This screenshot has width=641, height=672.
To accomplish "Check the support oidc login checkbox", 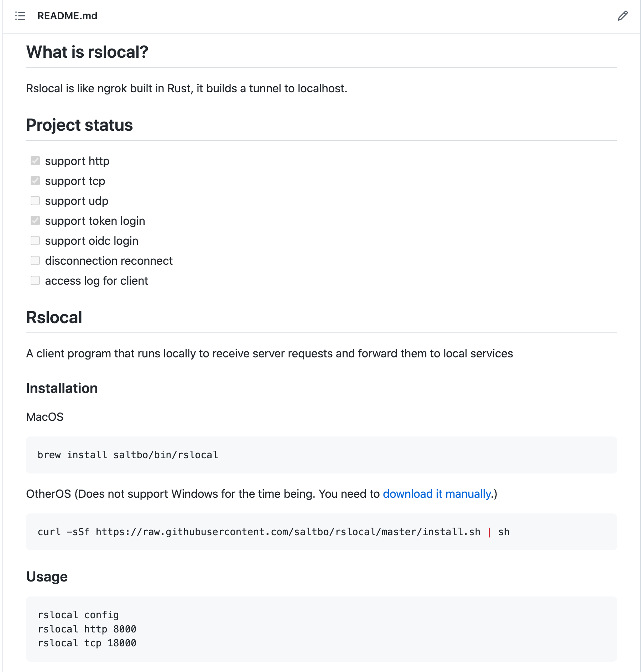I will coord(35,241).
